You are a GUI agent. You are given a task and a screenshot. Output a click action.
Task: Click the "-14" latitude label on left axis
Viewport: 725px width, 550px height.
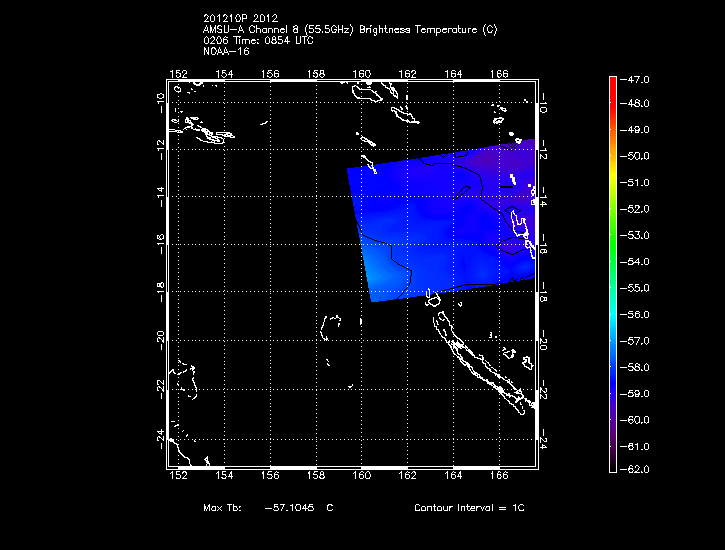(x=160, y=197)
